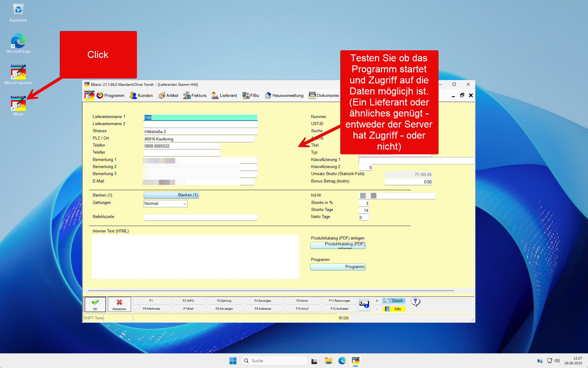This screenshot has width=588, height=368.
Task: Click the Kd-Nr field
Action: coord(397,196)
